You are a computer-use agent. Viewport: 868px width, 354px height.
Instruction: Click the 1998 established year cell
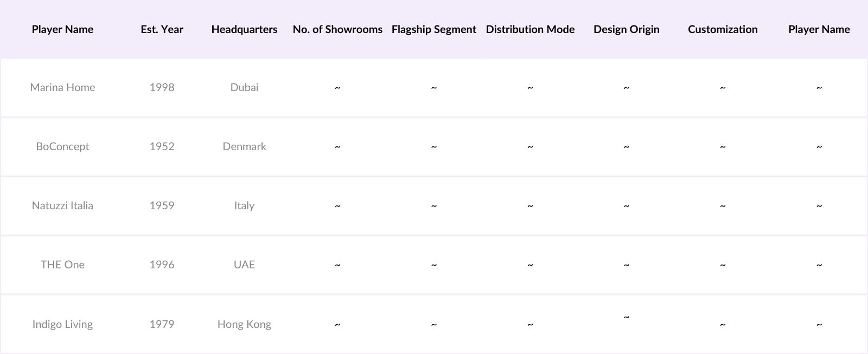(162, 87)
